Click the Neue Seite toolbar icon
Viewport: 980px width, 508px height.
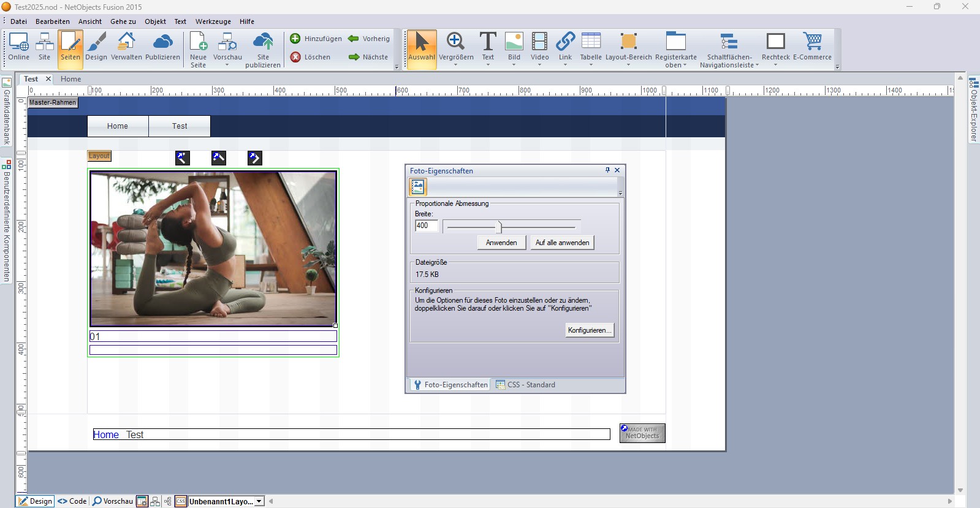(x=198, y=42)
